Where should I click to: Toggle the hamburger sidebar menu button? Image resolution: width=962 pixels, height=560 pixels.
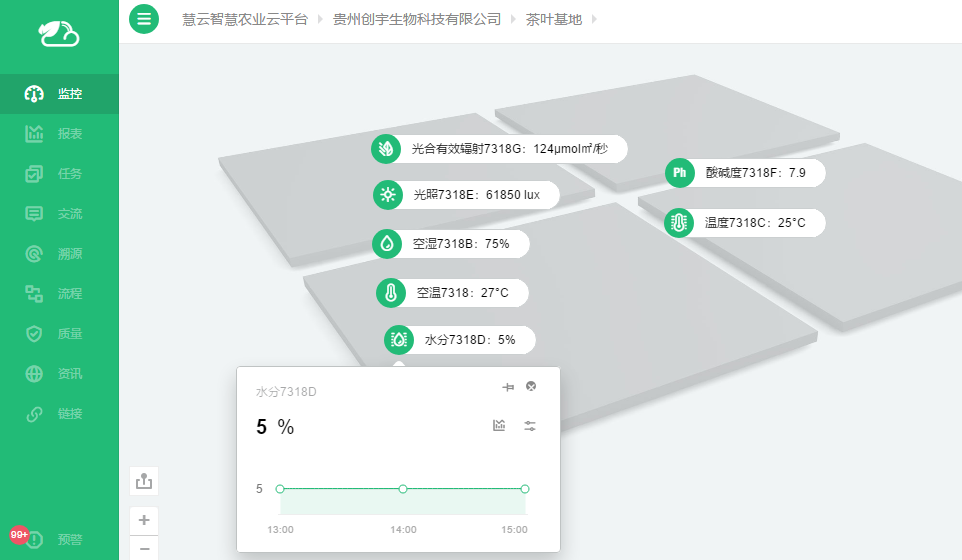point(144,19)
